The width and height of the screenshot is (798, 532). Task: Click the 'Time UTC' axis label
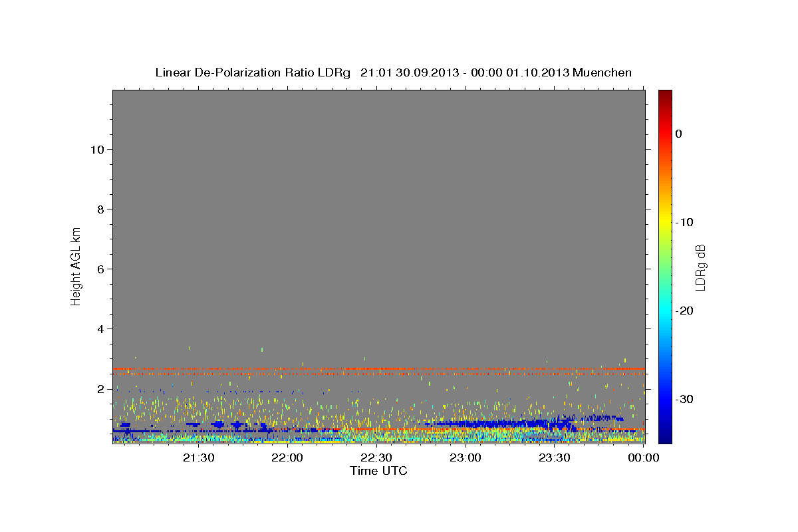click(378, 471)
